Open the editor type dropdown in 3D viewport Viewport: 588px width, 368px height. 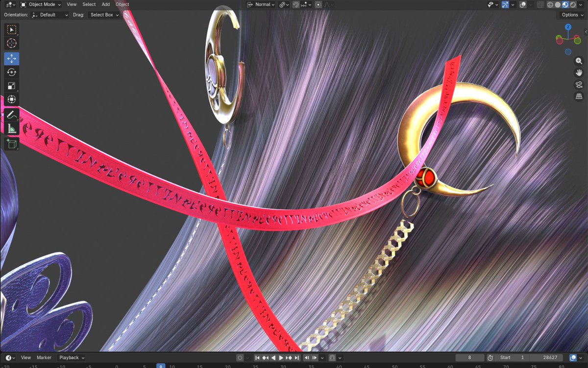point(10,4)
